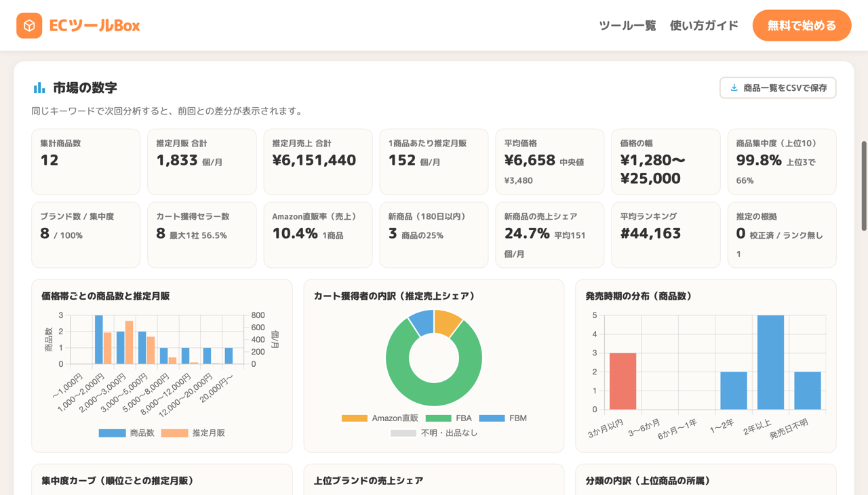Click the 価格帯ごとの商品数と推定月販 chart title
This screenshot has height=495, width=868.
pos(106,296)
